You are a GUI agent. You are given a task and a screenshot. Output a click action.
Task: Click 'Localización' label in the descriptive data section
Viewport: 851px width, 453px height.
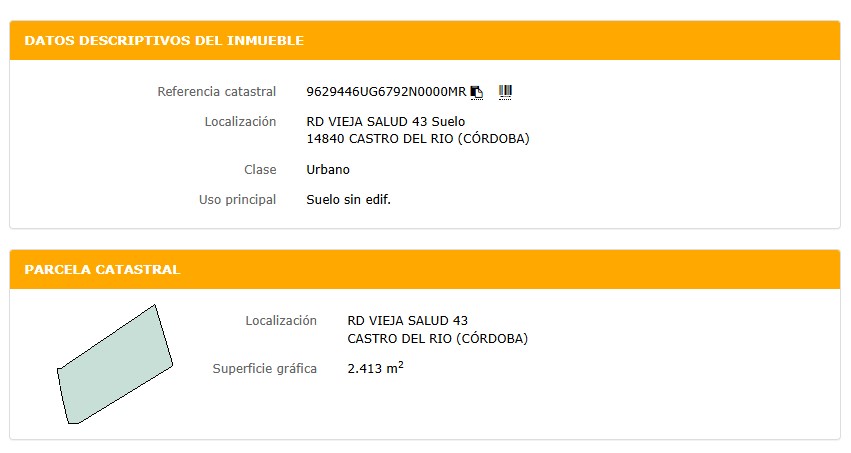240,122
